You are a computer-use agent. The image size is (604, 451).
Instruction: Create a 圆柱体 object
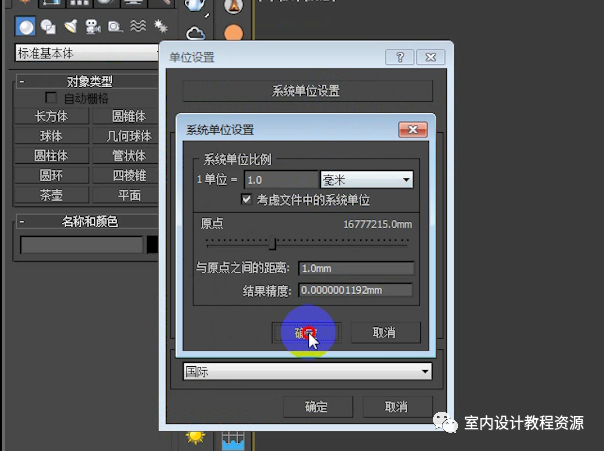click(x=52, y=156)
